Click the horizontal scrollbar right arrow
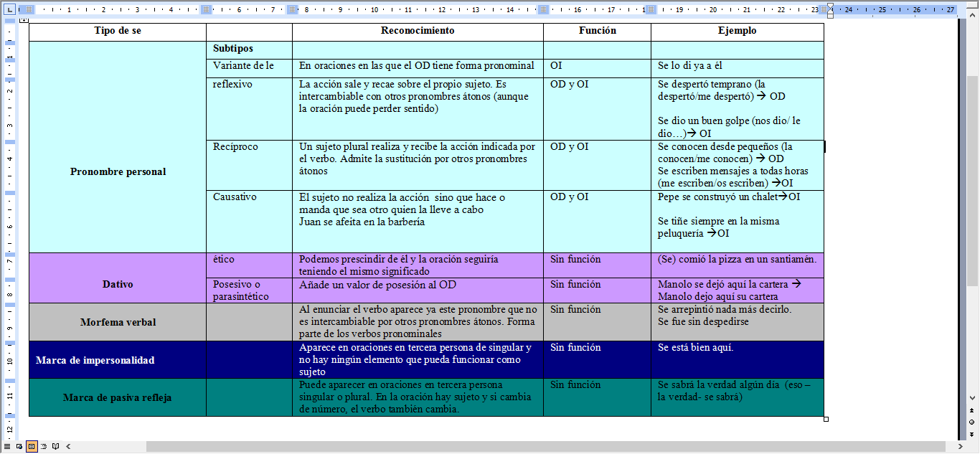 [961, 446]
